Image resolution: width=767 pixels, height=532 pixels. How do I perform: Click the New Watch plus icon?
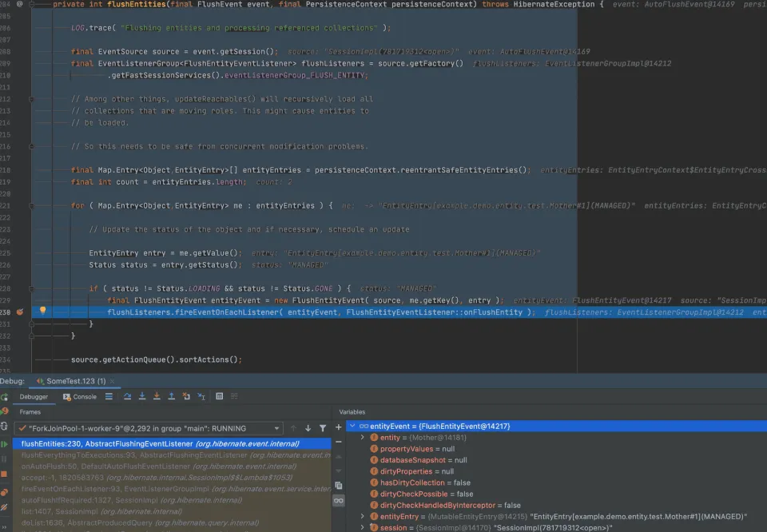[339, 427]
